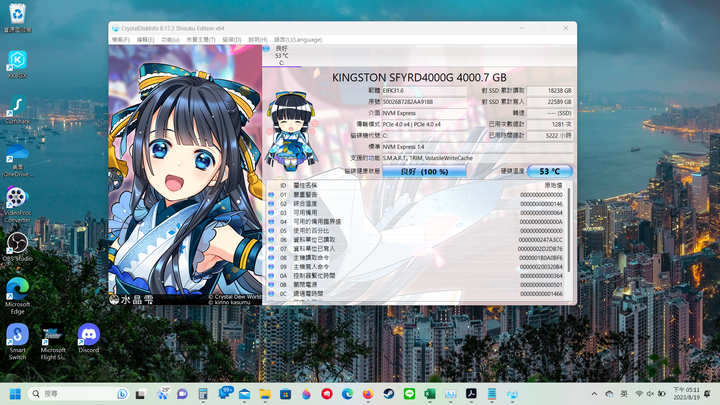Open the OneDrive desktop folder shortcut

(17, 161)
